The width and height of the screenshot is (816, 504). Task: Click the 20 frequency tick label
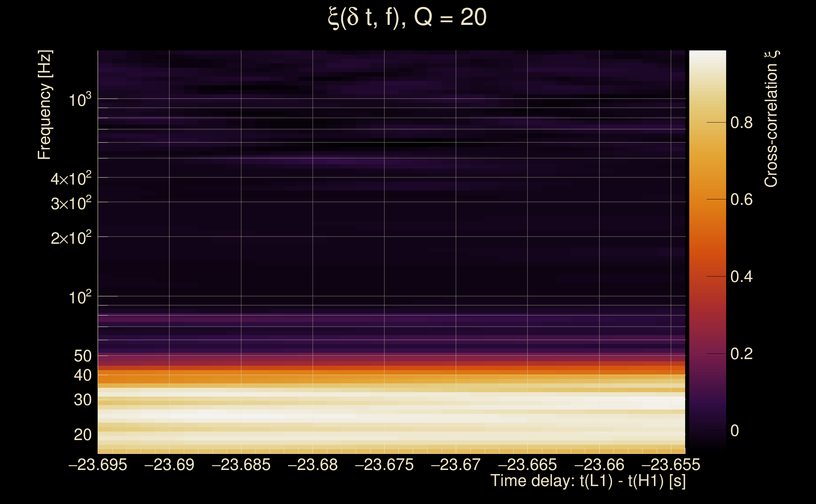tap(82, 435)
